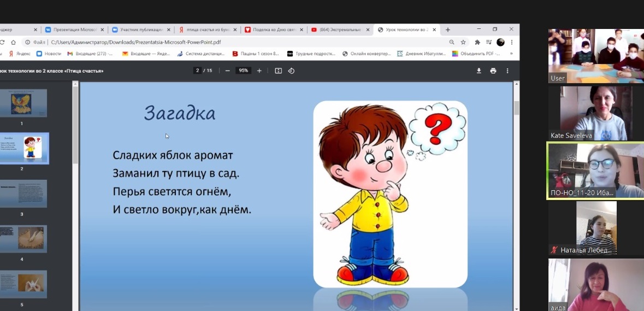
Task: Open Chrome three-dot main menu
Action: point(512,42)
